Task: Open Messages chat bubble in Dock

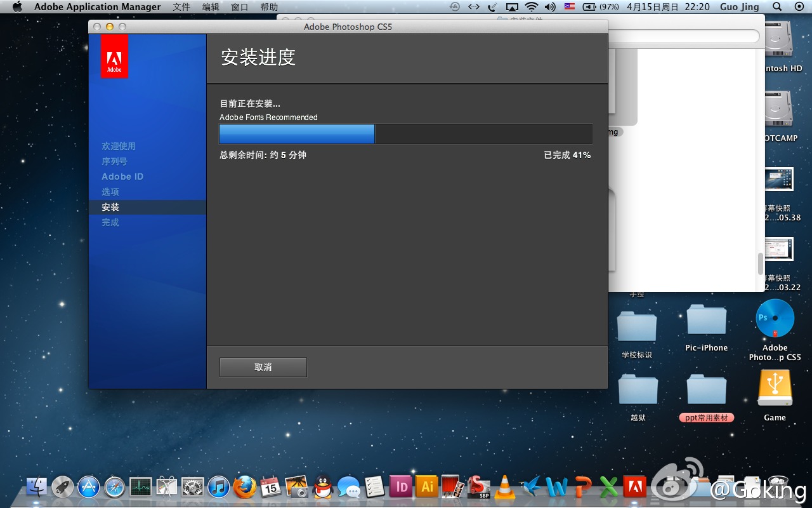Action: 349,487
